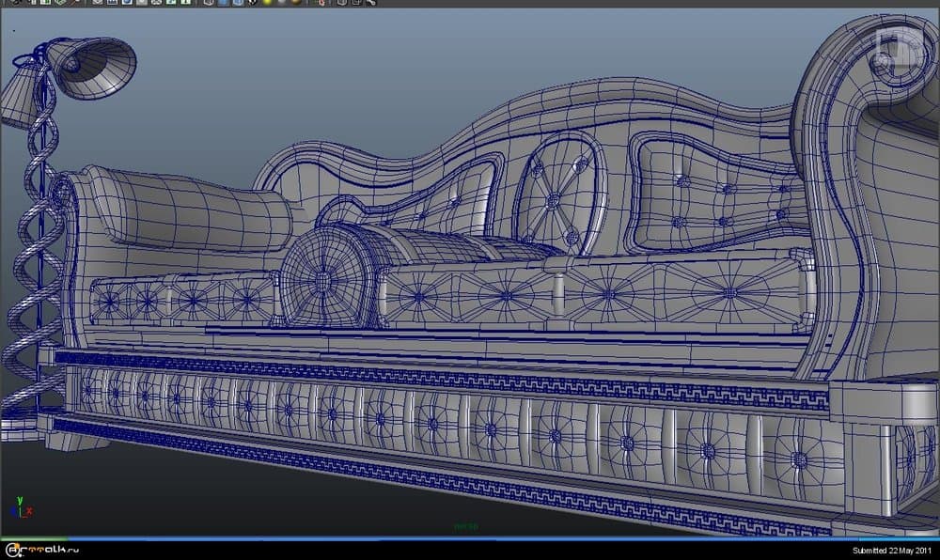This screenshot has height=560, width=940.
Task: Toggle the Resolution Gate overlay
Action: pyautogui.click(x=127, y=3)
